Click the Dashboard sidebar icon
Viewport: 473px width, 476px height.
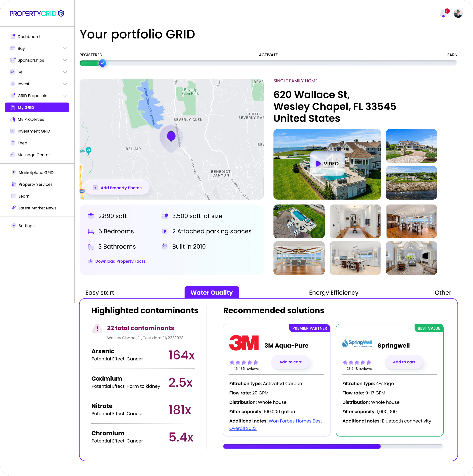pyautogui.click(x=13, y=37)
